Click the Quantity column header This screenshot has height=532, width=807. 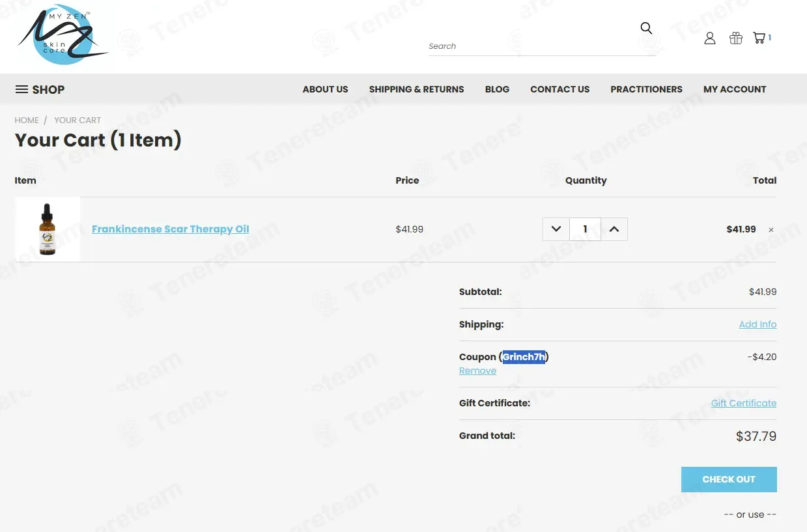point(586,180)
